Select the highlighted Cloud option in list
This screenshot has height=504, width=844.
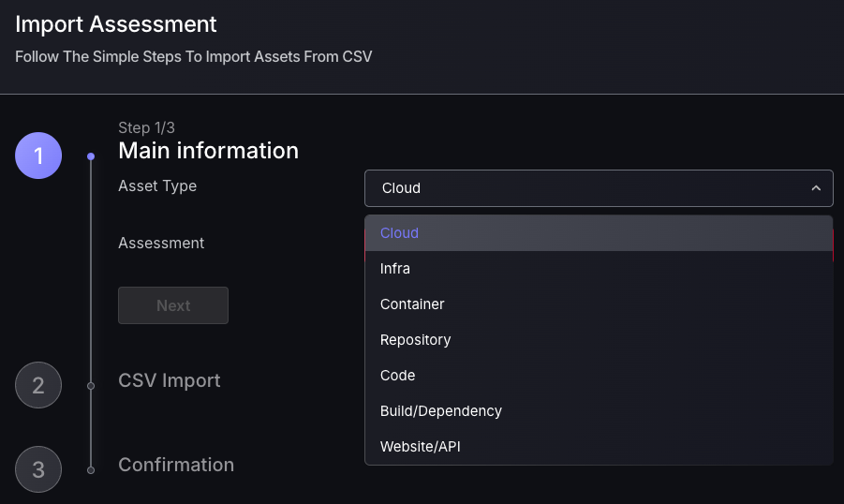(x=399, y=233)
